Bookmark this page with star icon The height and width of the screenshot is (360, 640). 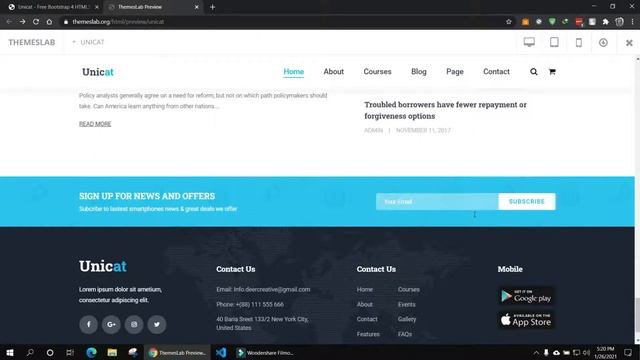click(509, 22)
